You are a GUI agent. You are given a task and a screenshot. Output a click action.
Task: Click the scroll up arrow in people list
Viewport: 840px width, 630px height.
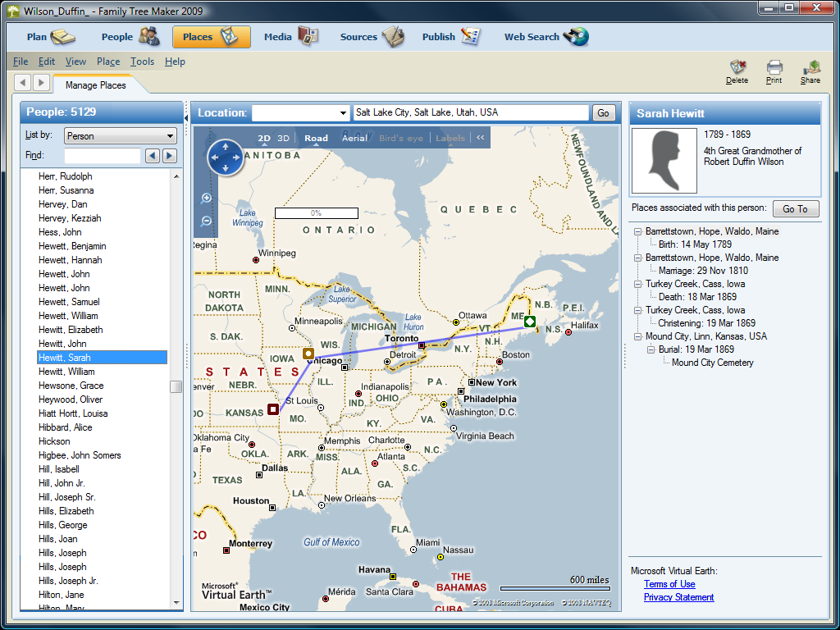(x=176, y=176)
